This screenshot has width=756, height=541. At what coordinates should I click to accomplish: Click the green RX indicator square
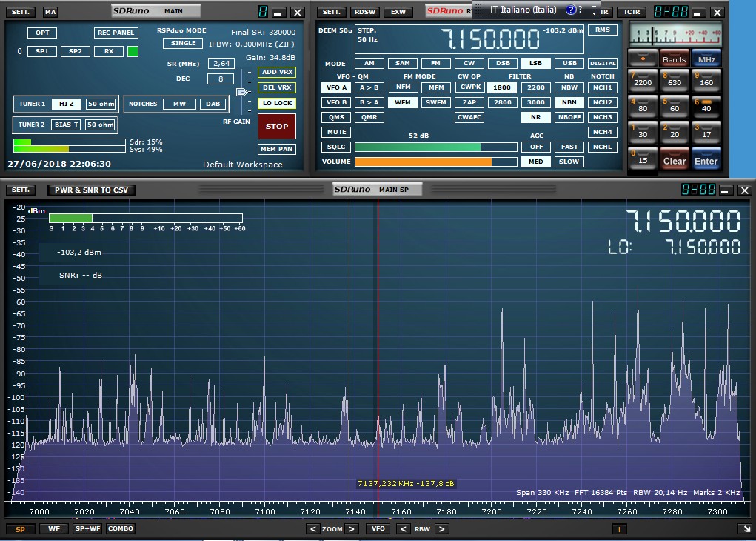133,51
